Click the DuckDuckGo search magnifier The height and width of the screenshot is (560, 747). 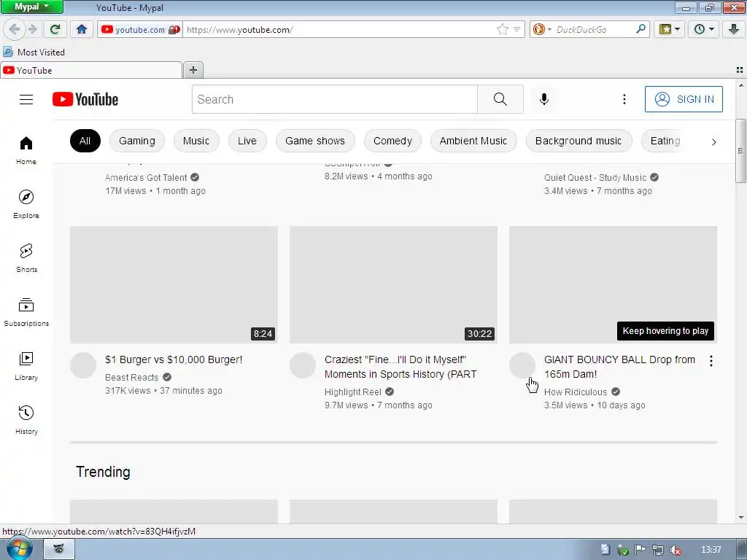pos(640,29)
